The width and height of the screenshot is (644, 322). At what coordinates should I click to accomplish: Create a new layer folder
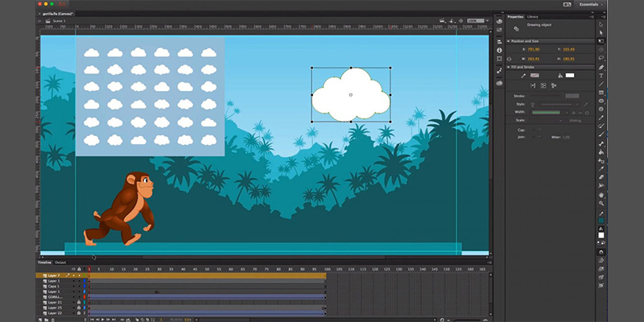(46, 320)
